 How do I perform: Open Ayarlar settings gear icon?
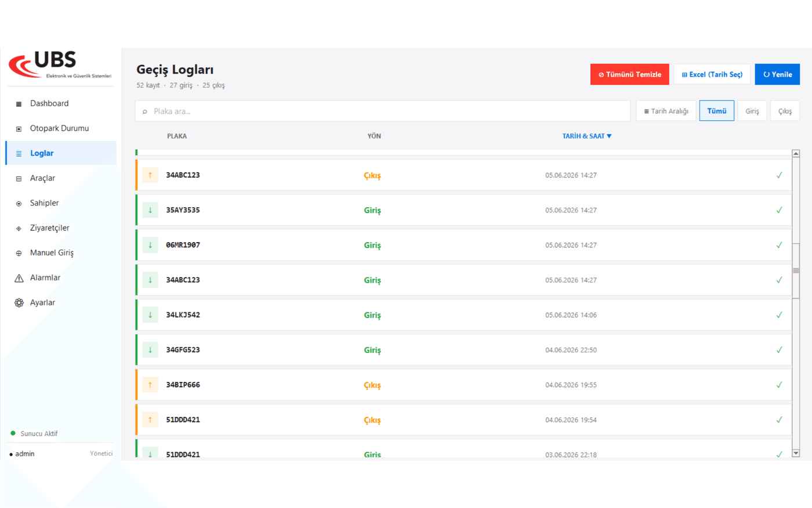coord(19,303)
